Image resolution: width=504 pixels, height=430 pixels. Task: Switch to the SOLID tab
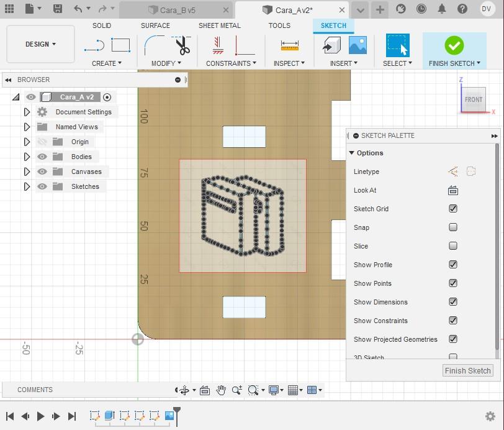102,25
